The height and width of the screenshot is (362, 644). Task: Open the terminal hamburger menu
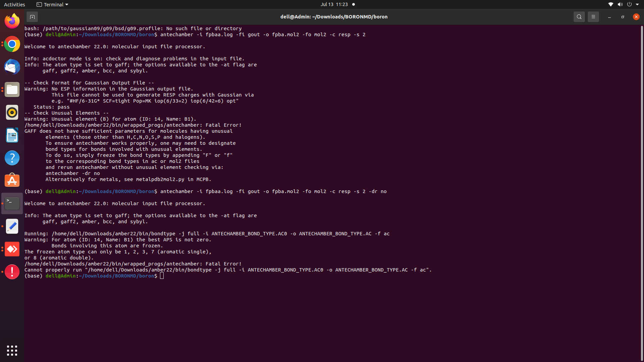tap(593, 17)
